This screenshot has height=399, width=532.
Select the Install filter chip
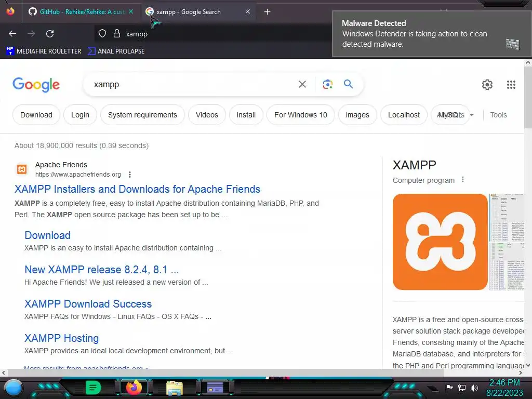246,115
